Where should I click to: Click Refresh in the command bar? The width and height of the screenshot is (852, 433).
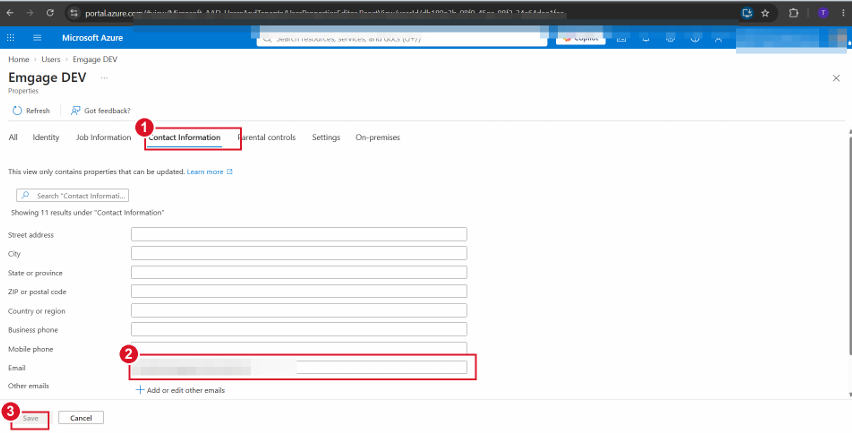(31, 110)
